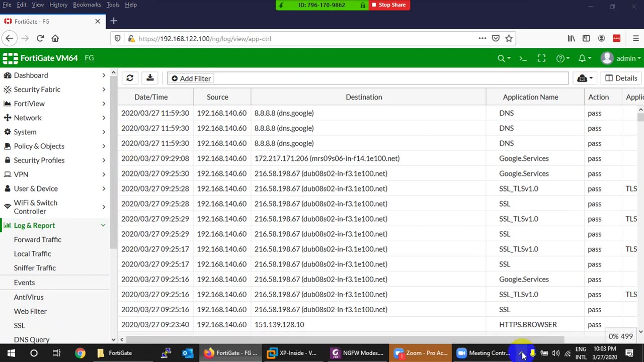Sort by the Application Name column header

[x=530, y=97]
